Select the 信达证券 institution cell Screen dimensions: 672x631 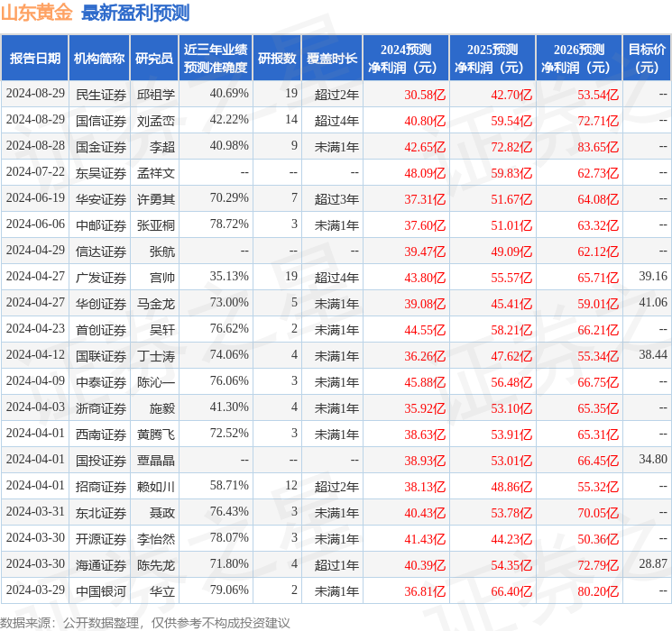(x=101, y=251)
